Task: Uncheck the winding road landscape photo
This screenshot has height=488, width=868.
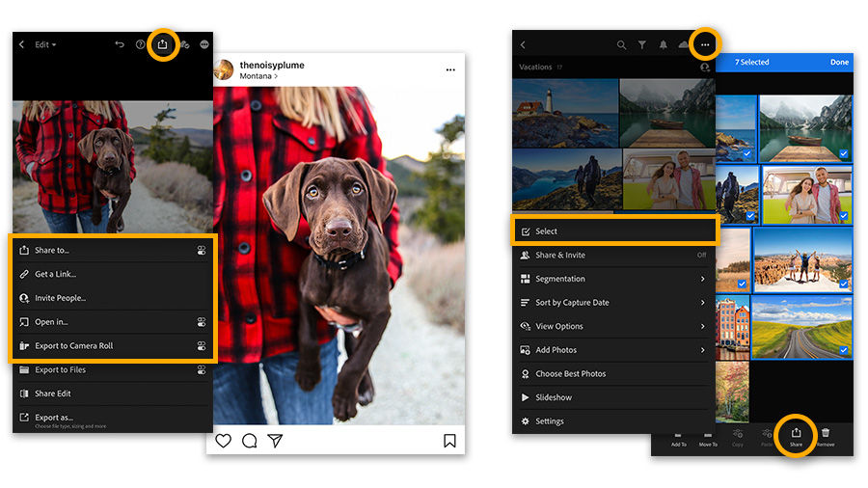Action: tap(843, 350)
